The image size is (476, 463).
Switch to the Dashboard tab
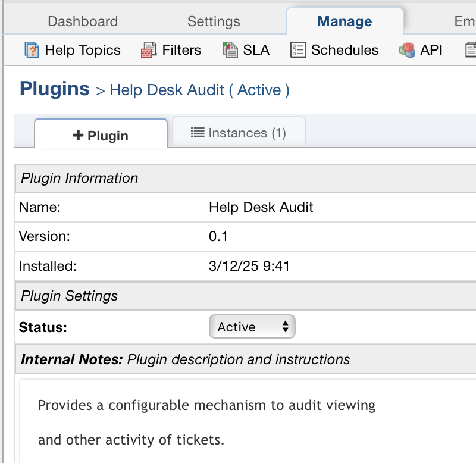(83, 22)
